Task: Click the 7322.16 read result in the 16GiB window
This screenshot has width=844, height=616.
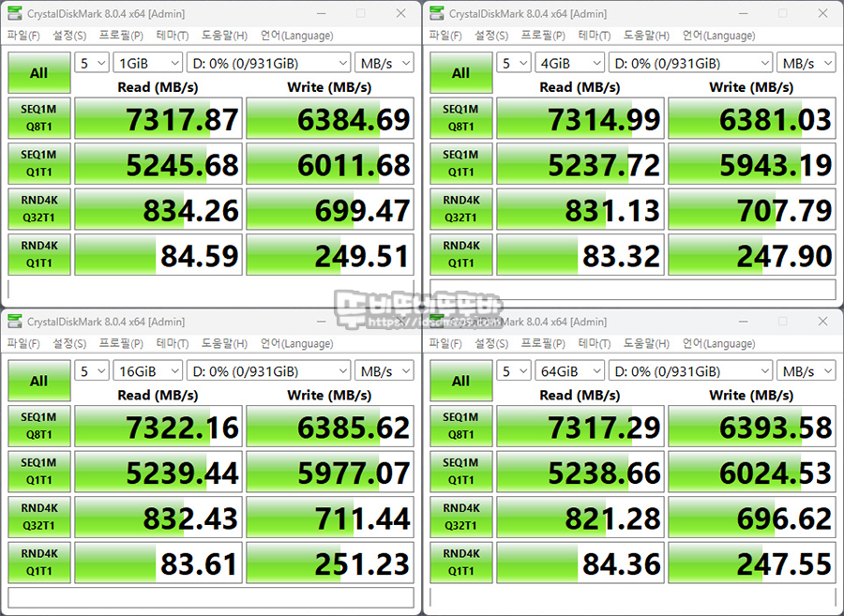Action: 158,426
